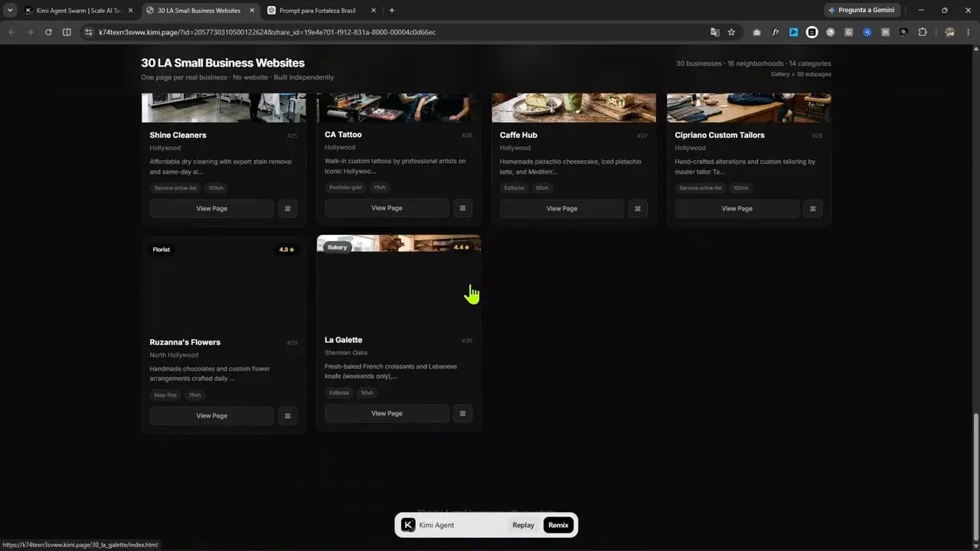Viewport: 980px width, 551px height.
Task: Open details icon beside CA Tattoo View Page
Action: 462,208
